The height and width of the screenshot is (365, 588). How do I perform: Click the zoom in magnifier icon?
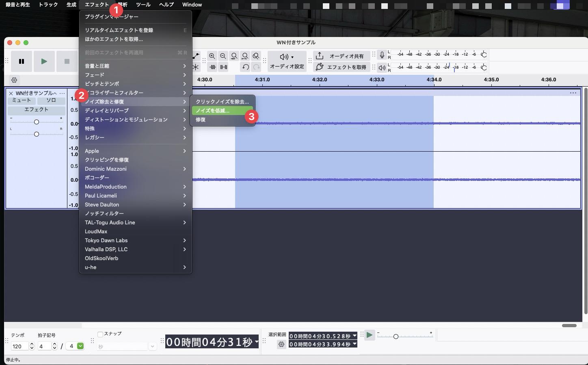click(x=212, y=56)
